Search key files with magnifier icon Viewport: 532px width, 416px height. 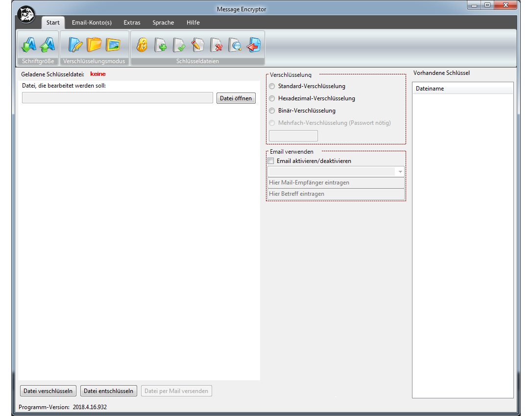point(235,45)
